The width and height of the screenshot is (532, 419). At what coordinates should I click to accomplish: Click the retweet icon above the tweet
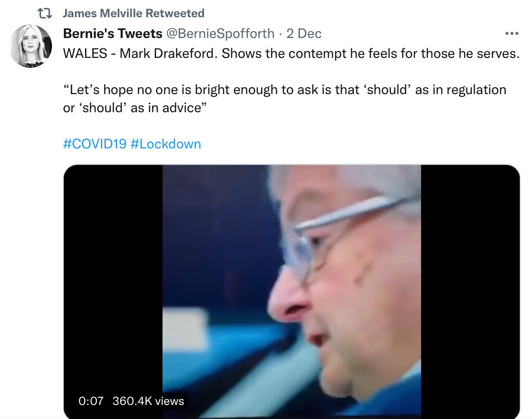[x=44, y=14]
